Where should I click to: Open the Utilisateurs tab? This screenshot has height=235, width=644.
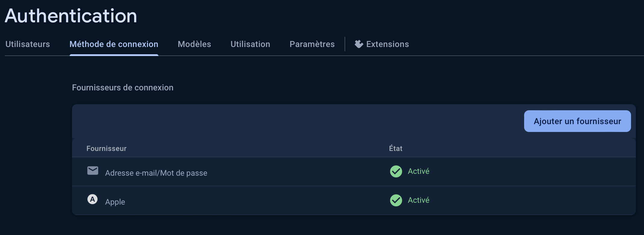(x=28, y=44)
